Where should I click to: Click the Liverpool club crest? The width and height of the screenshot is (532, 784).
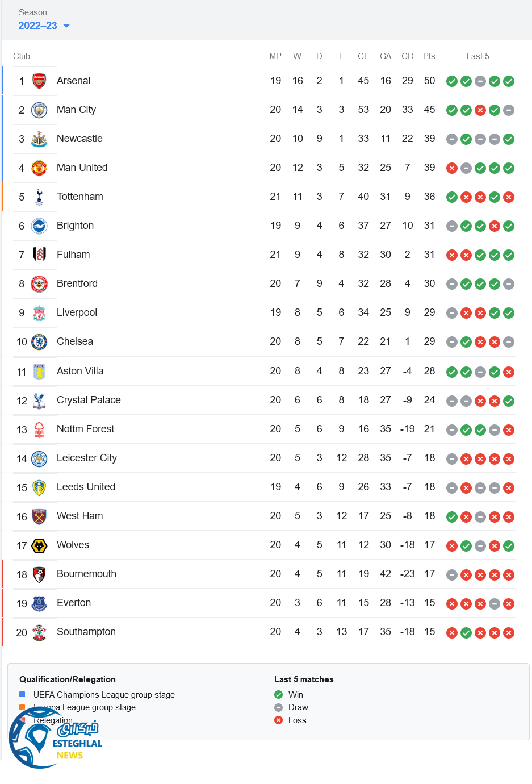point(39,312)
